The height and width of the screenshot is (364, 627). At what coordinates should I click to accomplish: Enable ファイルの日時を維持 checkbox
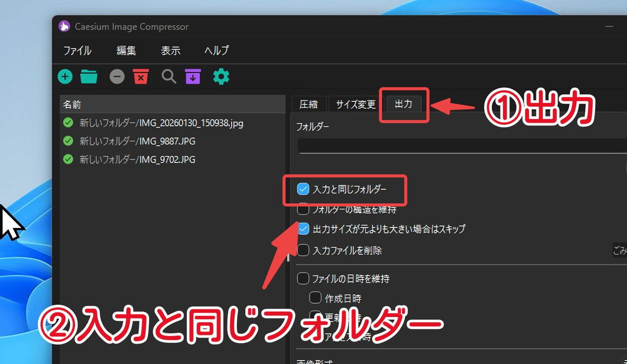pyautogui.click(x=303, y=279)
